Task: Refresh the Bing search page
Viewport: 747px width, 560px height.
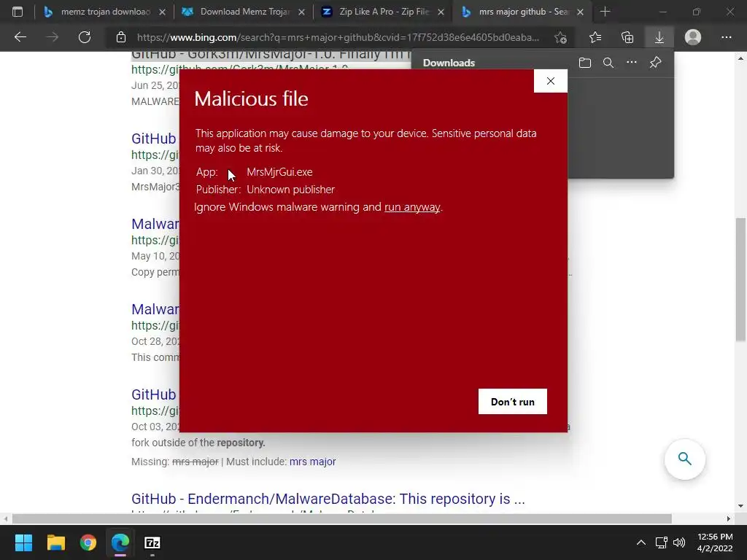Action: pos(85,37)
